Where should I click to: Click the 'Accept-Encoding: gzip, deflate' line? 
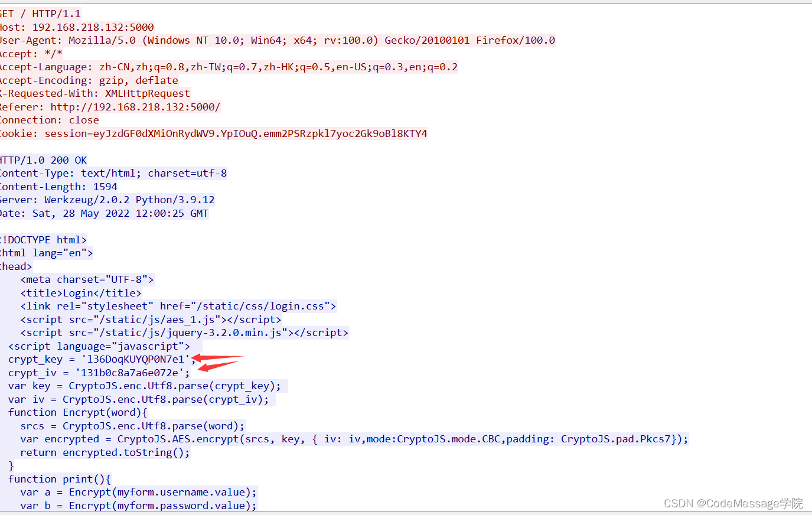coord(89,80)
